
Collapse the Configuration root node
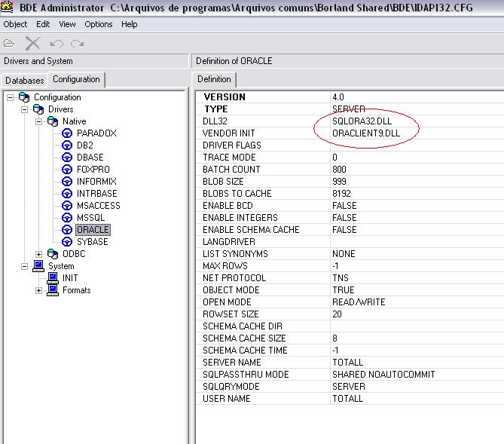click(x=11, y=97)
